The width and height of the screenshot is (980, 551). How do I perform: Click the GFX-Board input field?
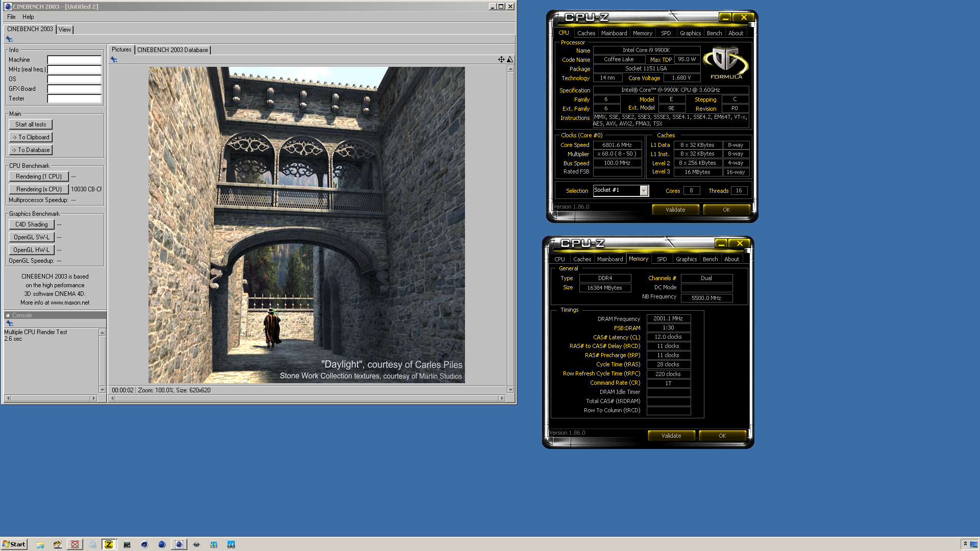click(75, 89)
